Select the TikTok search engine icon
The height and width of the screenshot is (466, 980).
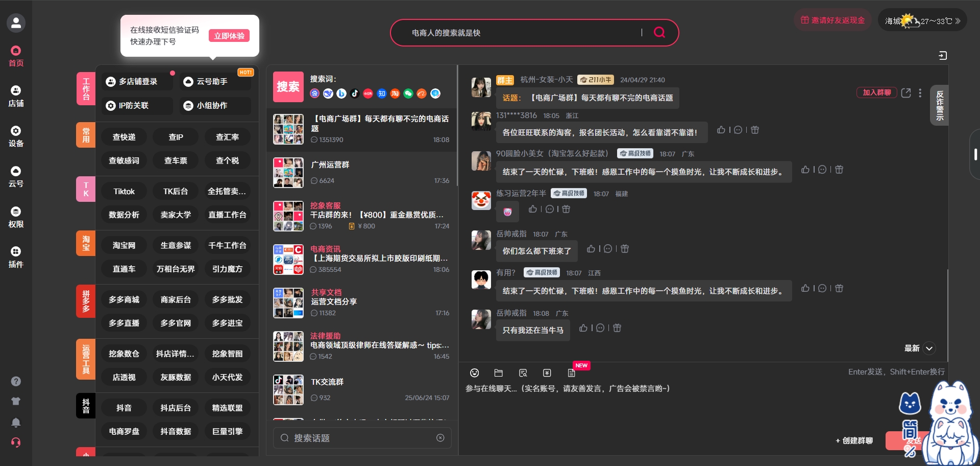click(x=356, y=94)
